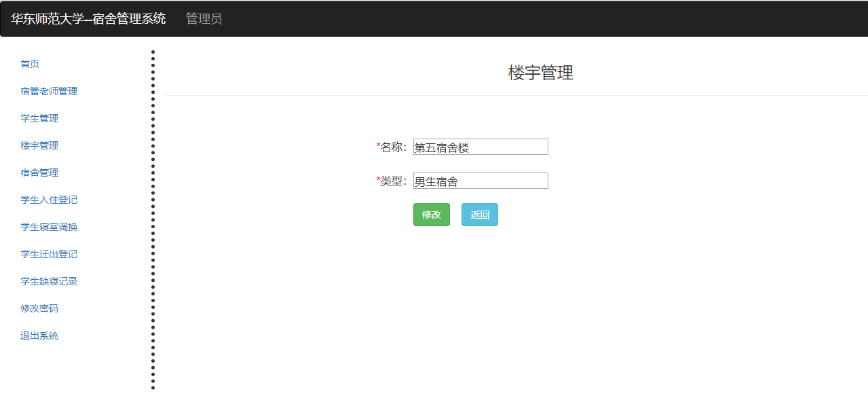Viewport: 868px width, 398px height.
Task: Go to 学生入住登记 page
Action: point(49,200)
